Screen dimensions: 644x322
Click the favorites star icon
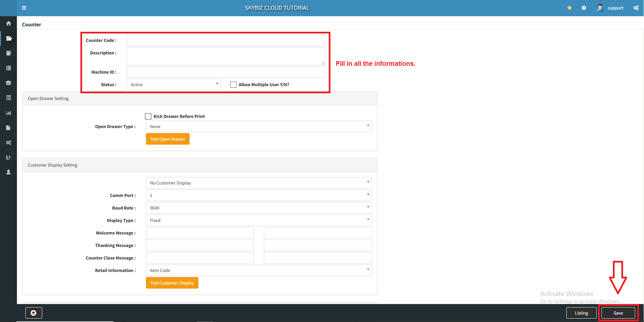pyautogui.click(x=569, y=8)
